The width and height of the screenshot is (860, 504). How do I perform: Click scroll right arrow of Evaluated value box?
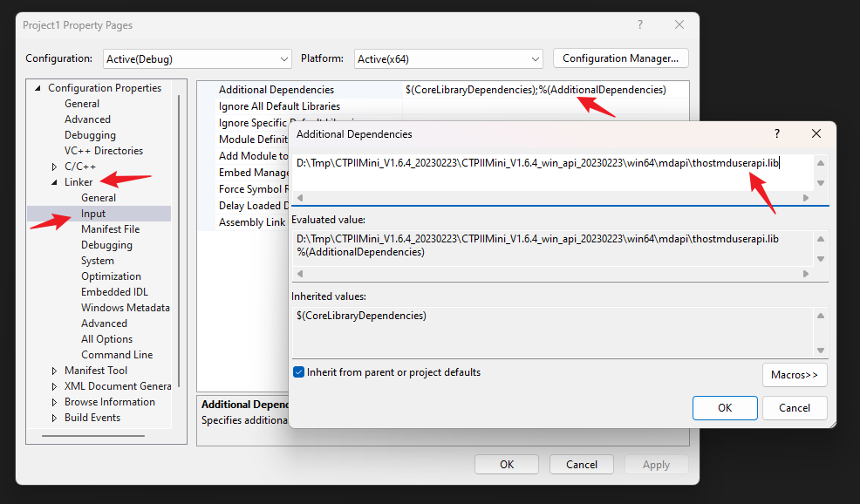pyautogui.click(x=806, y=274)
